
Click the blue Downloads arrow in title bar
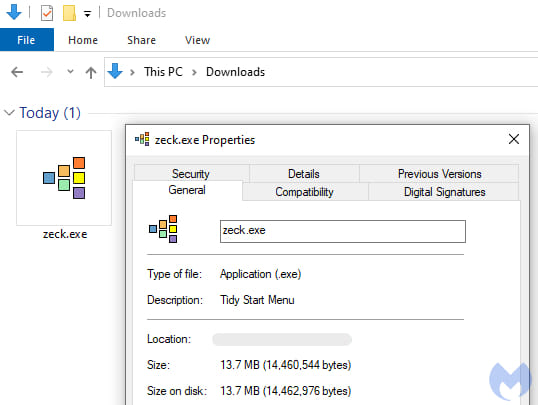click(x=14, y=12)
